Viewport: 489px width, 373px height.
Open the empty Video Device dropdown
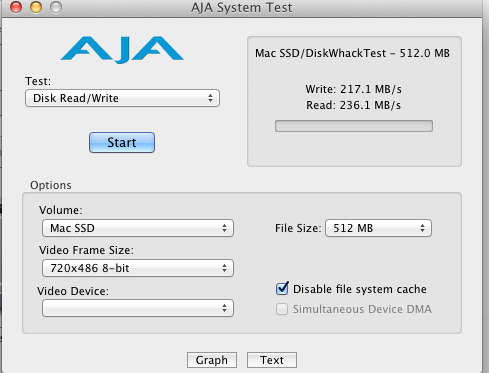(x=138, y=308)
